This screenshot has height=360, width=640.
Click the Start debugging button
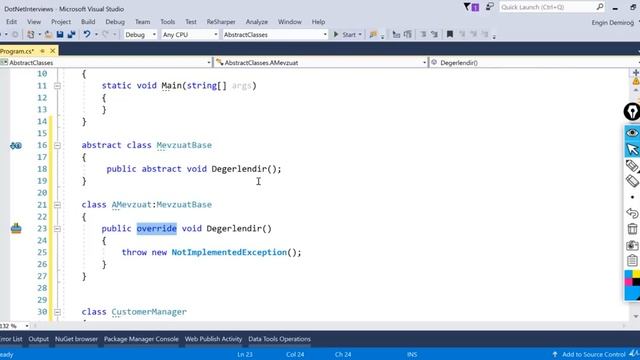click(344, 35)
